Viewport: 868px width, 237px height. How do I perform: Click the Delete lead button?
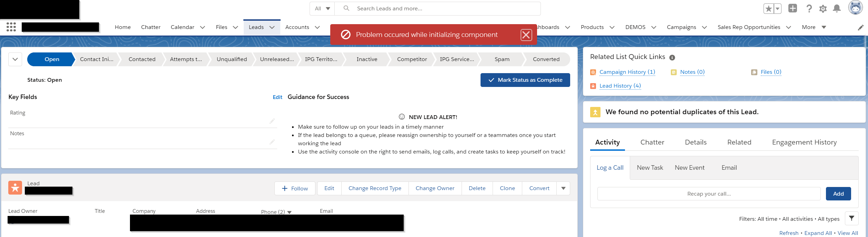click(x=477, y=188)
